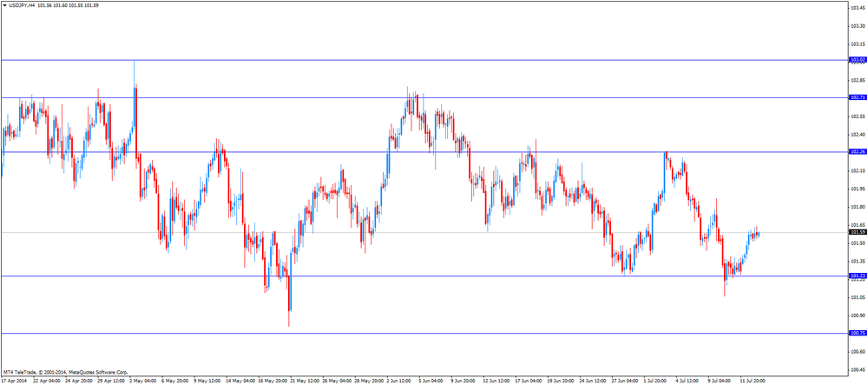
Task: Select the 101.23 horizontal line price tag
Action: tap(858, 275)
